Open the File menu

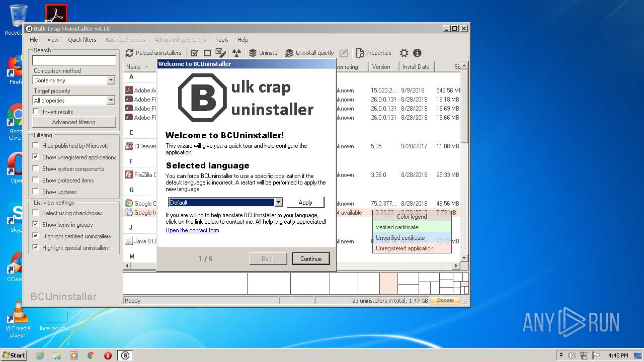pyautogui.click(x=34, y=40)
